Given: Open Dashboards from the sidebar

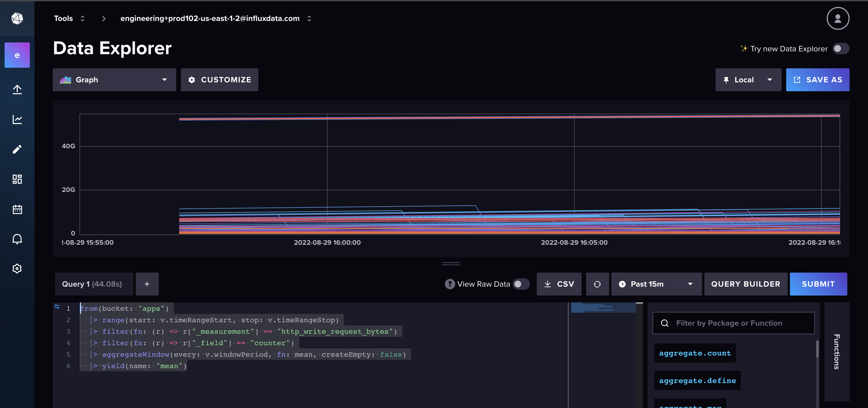Looking at the screenshot, I should [17, 179].
